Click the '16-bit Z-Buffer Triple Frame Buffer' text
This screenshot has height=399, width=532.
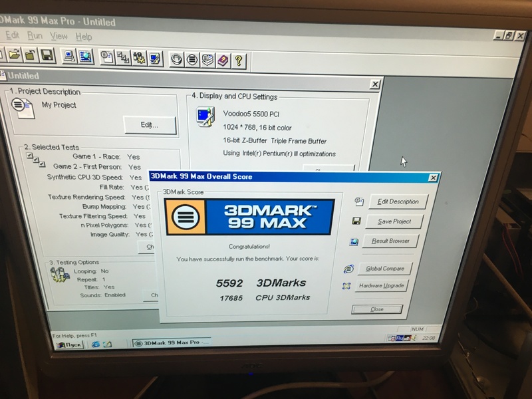pyautogui.click(x=275, y=141)
